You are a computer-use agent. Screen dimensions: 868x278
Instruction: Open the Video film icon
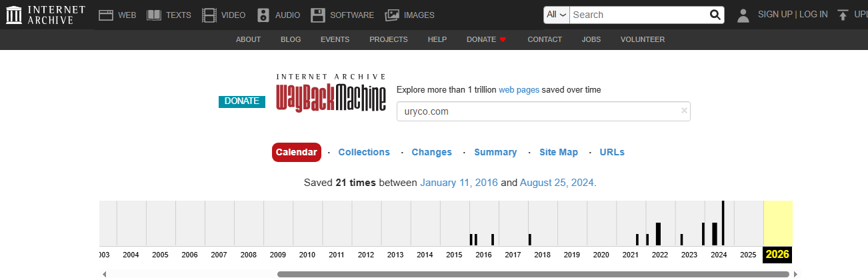coord(210,15)
